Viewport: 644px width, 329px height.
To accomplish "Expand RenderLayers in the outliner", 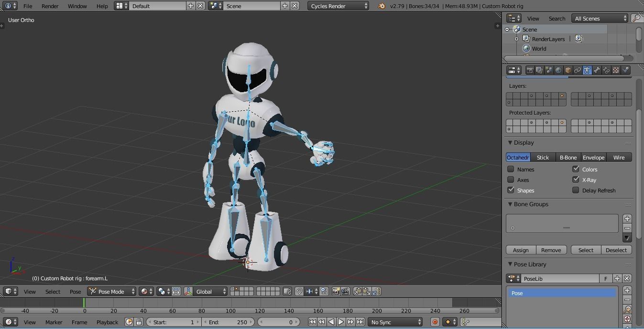I will click(516, 39).
